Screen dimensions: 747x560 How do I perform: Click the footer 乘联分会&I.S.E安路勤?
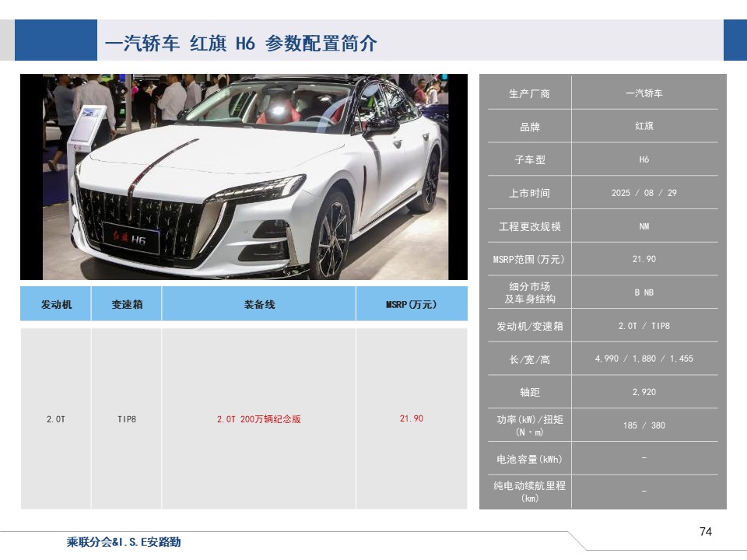[124, 542]
